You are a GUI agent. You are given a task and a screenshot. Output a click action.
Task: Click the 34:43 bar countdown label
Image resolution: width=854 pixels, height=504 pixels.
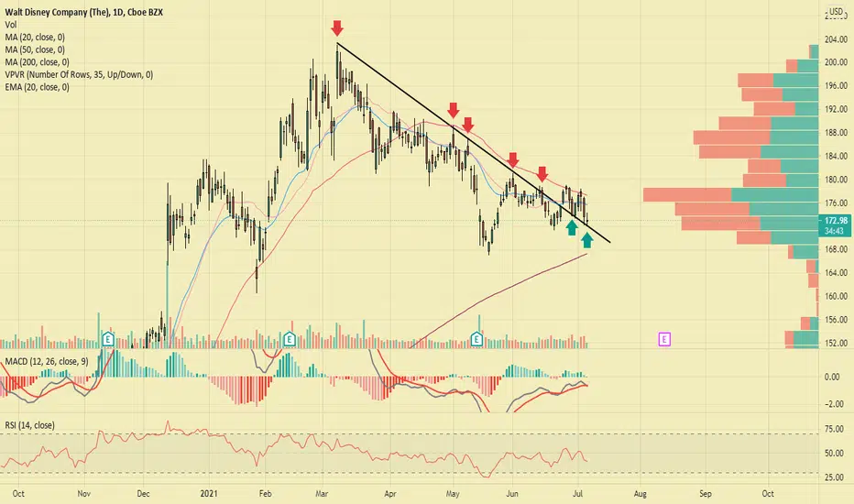(834, 231)
